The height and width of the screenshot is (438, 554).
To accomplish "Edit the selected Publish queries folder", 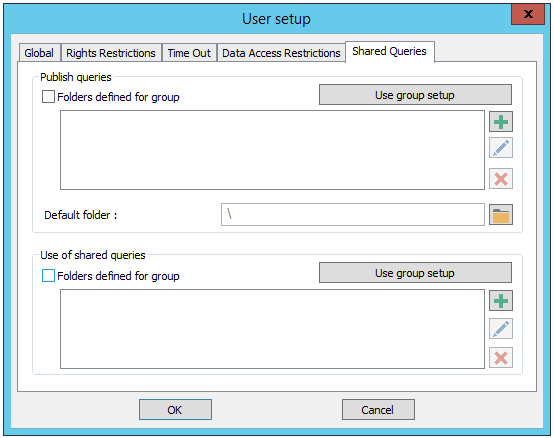I will [x=501, y=148].
